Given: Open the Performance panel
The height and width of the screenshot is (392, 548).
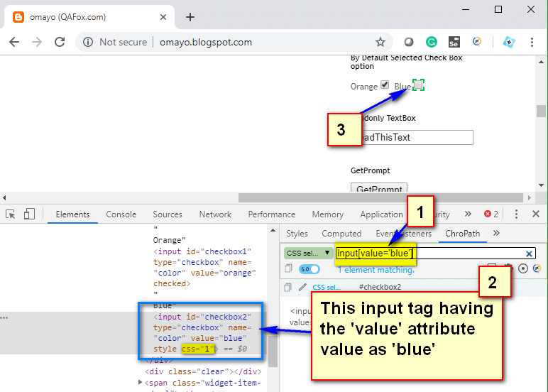Looking at the screenshot, I should click(272, 214).
